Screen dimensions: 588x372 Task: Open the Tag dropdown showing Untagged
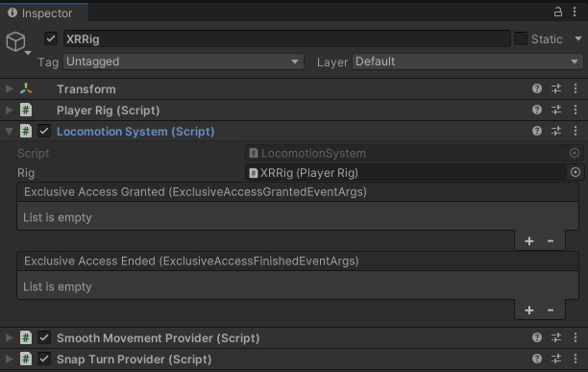click(x=184, y=62)
